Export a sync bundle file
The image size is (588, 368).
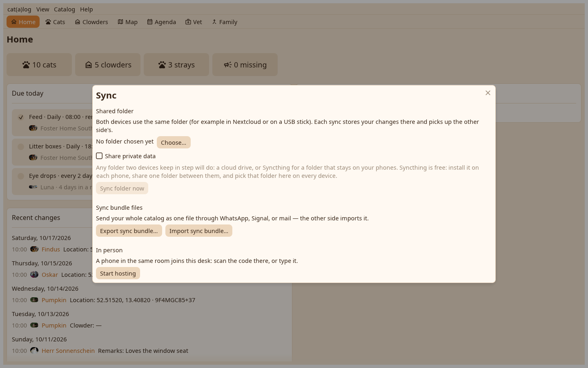pyautogui.click(x=129, y=231)
